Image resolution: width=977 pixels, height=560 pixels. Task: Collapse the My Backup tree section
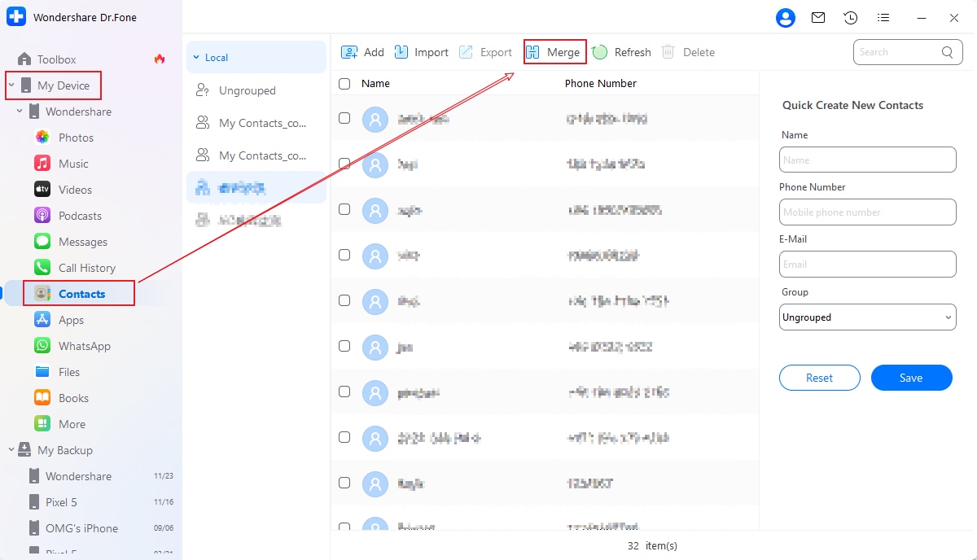pos(11,450)
